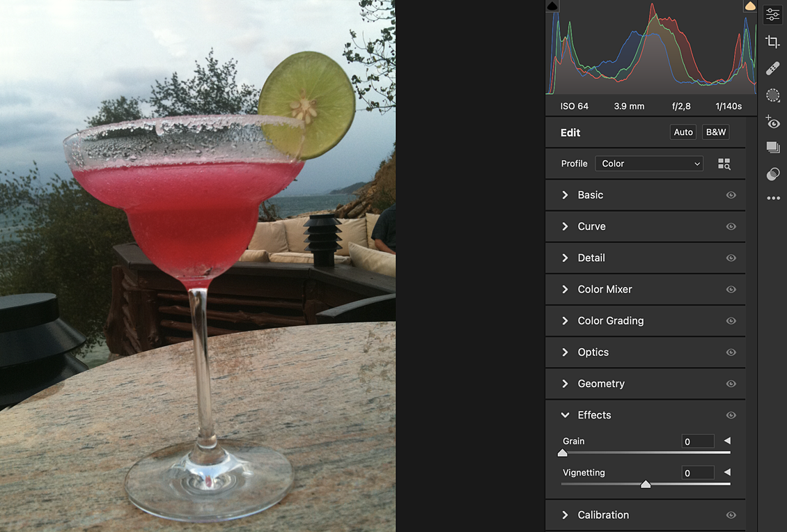Expand the Detail panel
The height and width of the screenshot is (532, 787).
tap(565, 258)
